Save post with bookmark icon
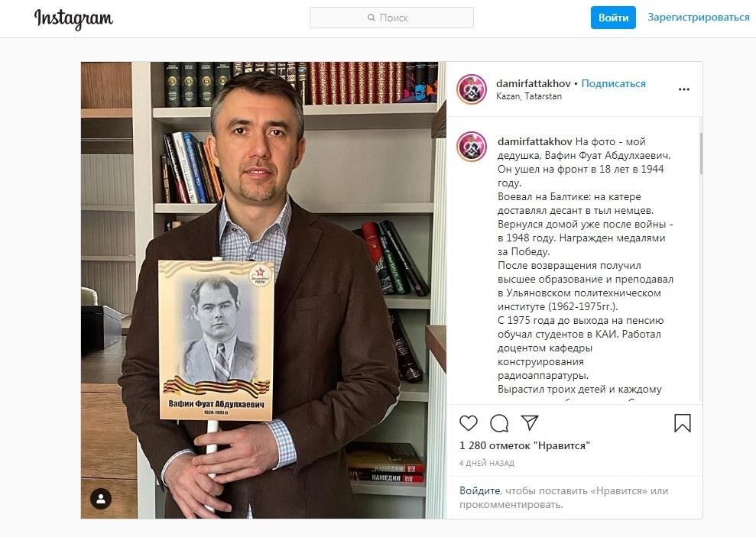 click(x=682, y=423)
